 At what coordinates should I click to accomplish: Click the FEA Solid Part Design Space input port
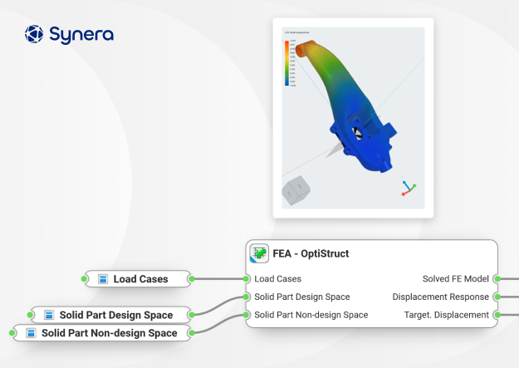246,297
